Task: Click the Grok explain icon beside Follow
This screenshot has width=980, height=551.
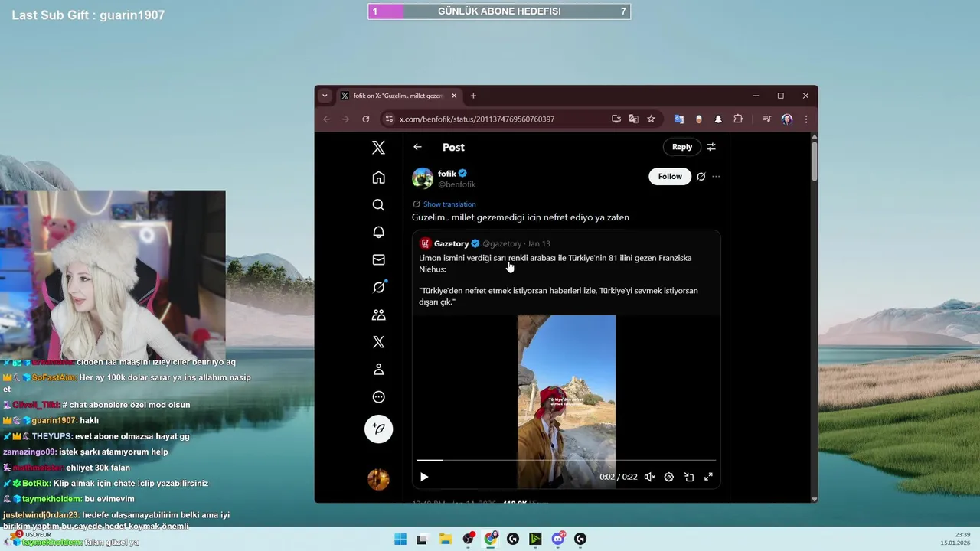Action: (x=701, y=177)
